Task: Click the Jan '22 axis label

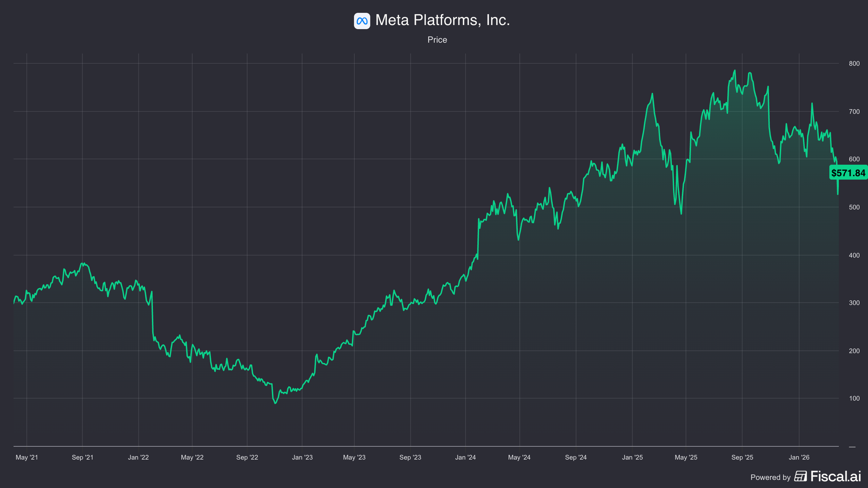Action: [x=138, y=457]
